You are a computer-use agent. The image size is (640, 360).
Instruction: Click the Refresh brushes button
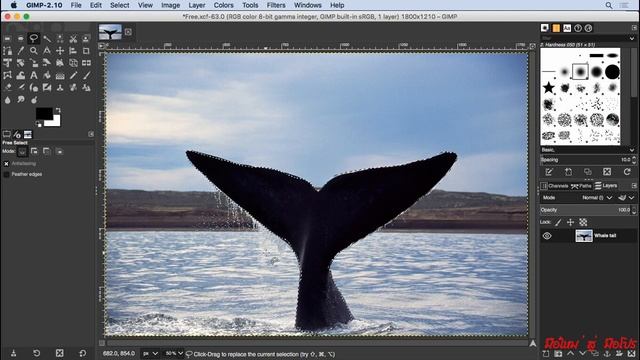click(627, 172)
